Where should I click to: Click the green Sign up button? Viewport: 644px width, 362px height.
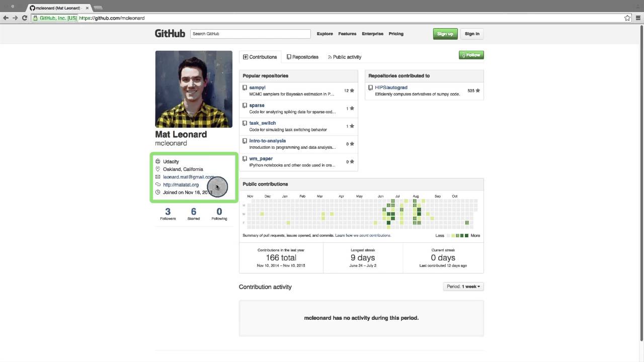tap(445, 34)
